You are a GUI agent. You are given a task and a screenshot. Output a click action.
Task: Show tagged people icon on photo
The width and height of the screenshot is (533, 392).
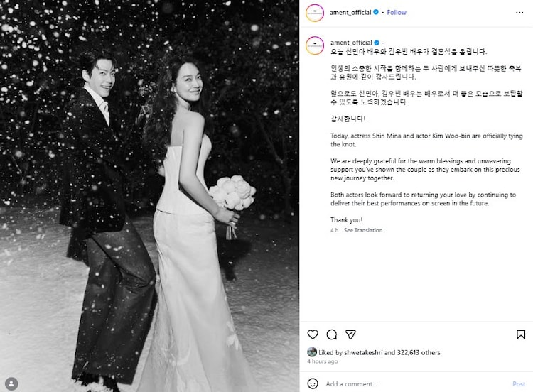11,383
